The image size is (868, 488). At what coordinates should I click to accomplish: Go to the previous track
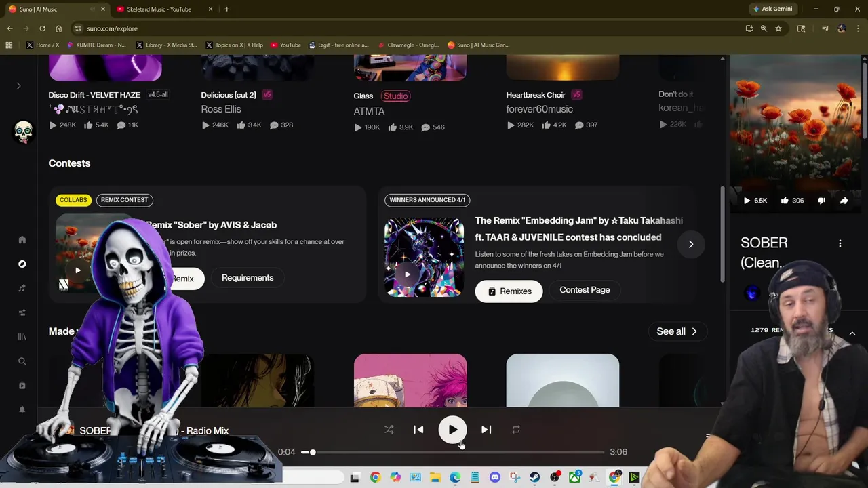click(x=418, y=430)
